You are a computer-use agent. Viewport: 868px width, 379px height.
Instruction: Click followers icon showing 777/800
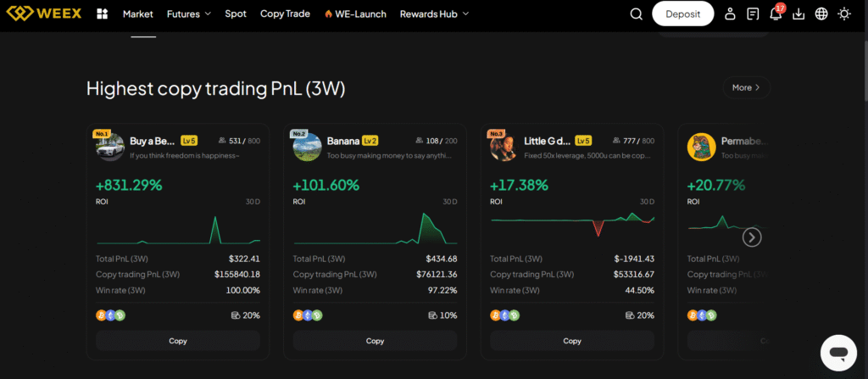(617, 141)
